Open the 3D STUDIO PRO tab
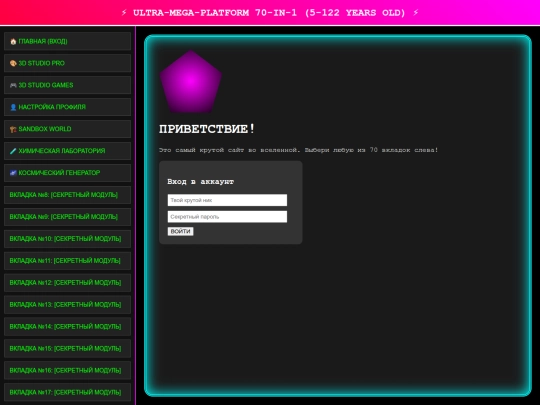The height and width of the screenshot is (405, 540). tap(68, 63)
